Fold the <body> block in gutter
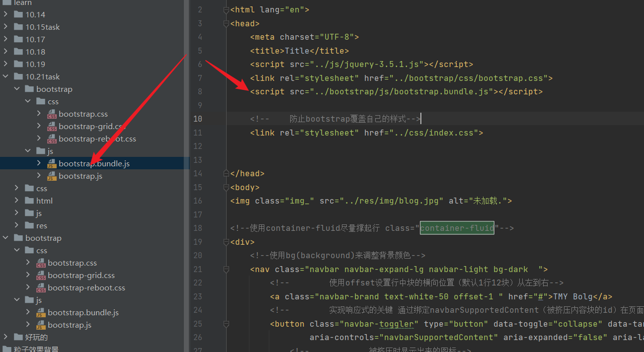644x352 pixels. (x=227, y=187)
